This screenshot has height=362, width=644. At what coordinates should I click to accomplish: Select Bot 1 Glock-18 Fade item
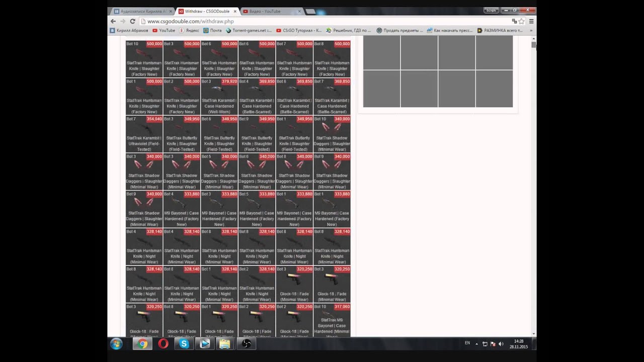click(219, 320)
